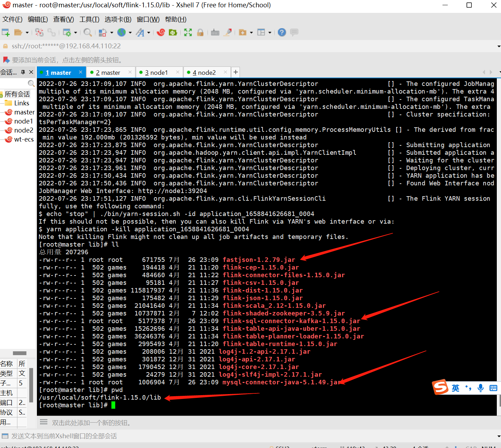The height and width of the screenshot is (448, 501).
Task: Close the 1 master tab
Action: [x=80, y=72]
